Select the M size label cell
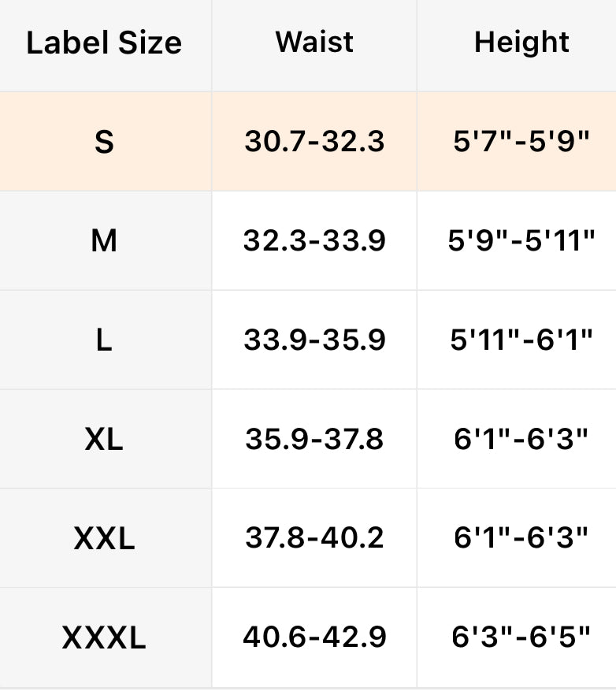 coord(104,241)
